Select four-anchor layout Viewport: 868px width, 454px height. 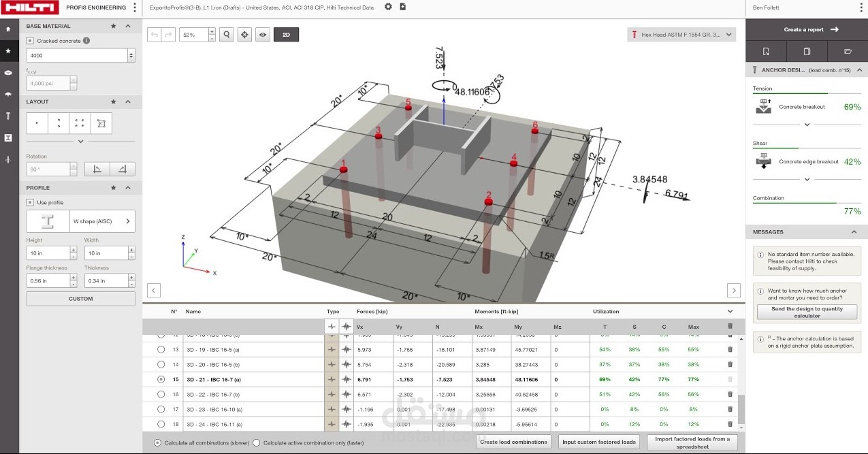click(x=80, y=123)
